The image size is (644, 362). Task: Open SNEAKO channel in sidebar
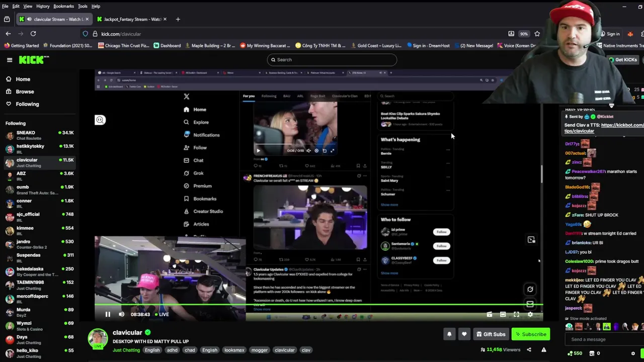coord(39,136)
